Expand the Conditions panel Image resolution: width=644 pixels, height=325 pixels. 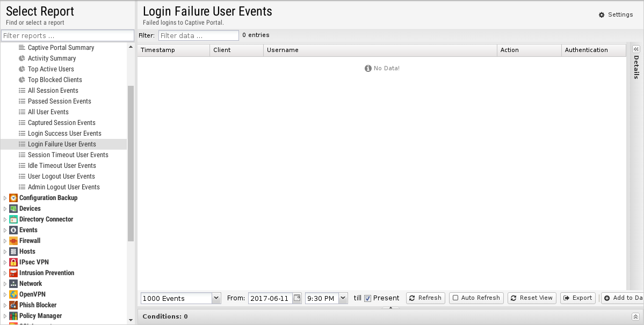(635, 317)
